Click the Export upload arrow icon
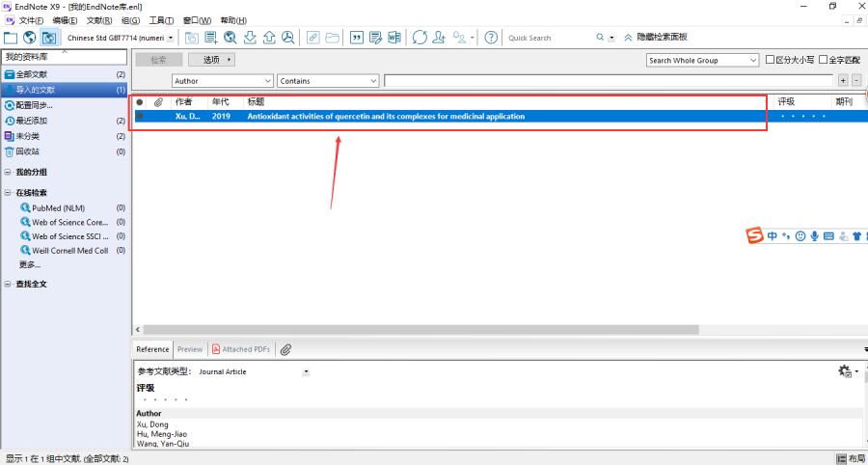The image size is (868, 465). click(268, 38)
